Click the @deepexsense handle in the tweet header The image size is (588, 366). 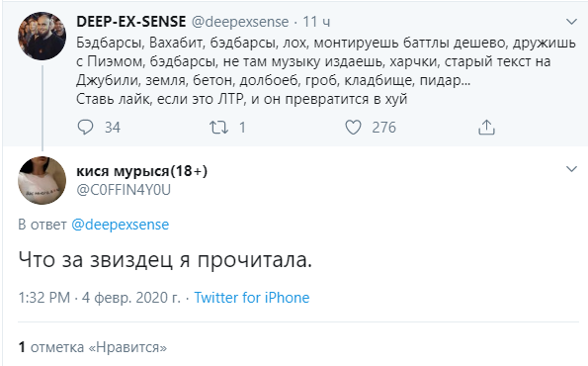coord(240,22)
